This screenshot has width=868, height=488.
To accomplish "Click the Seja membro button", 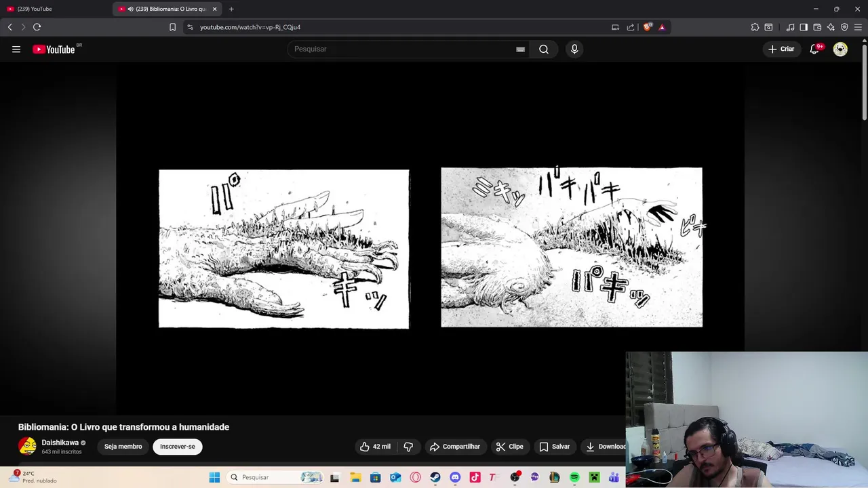I will coord(123,447).
